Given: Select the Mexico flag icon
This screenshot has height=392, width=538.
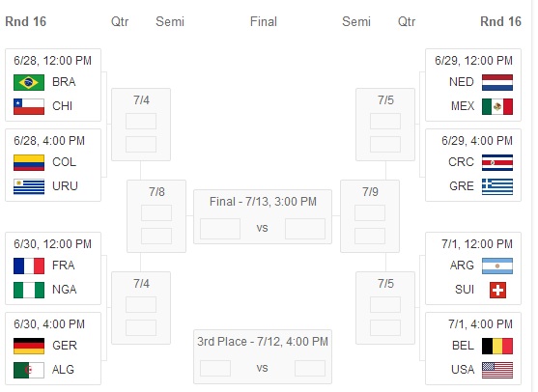Looking at the screenshot, I should click(497, 106).
